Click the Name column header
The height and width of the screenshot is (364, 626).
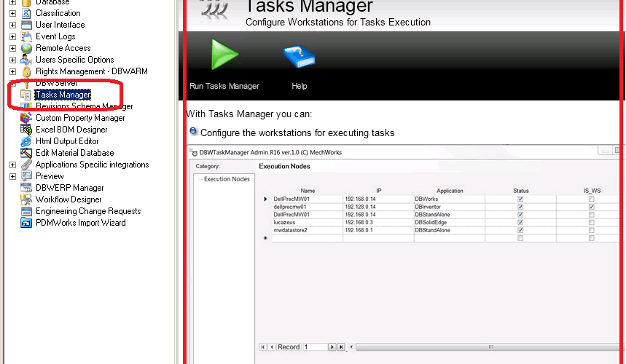308,191
